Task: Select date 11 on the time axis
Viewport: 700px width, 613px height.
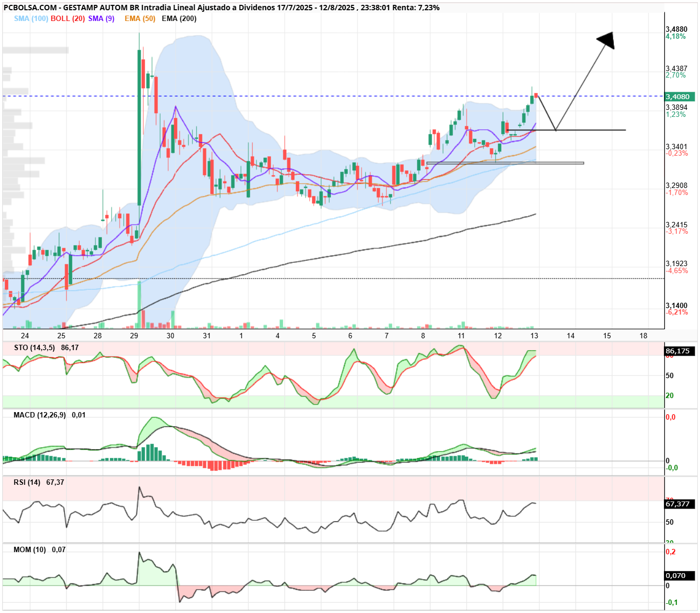Action: 461,336
